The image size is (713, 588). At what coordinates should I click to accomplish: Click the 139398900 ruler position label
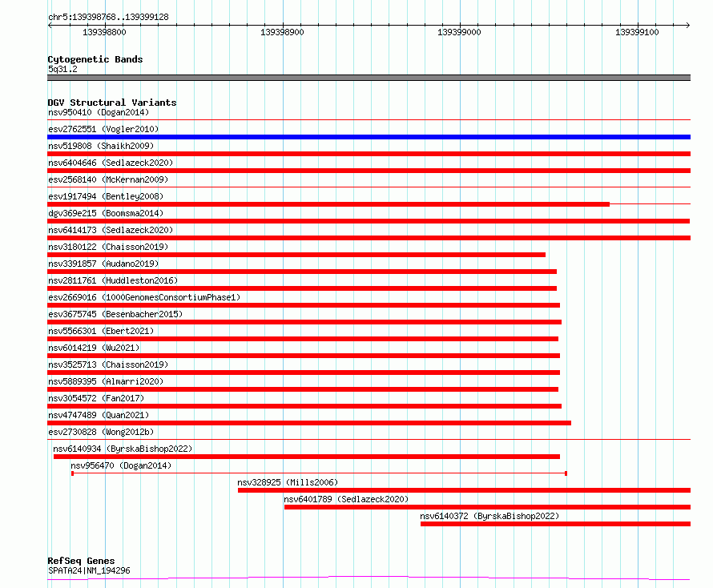click(282, 32)
